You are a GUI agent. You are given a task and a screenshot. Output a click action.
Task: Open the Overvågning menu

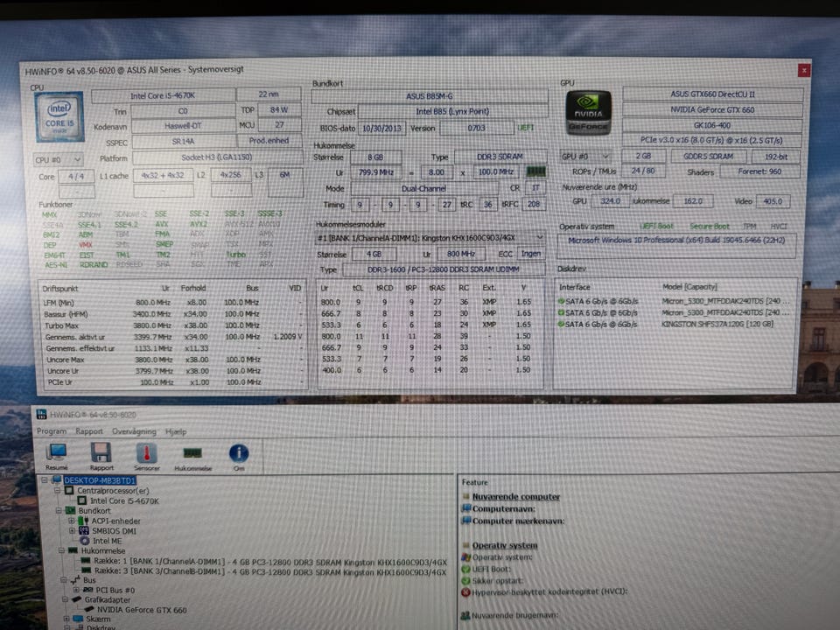(134, 431)
